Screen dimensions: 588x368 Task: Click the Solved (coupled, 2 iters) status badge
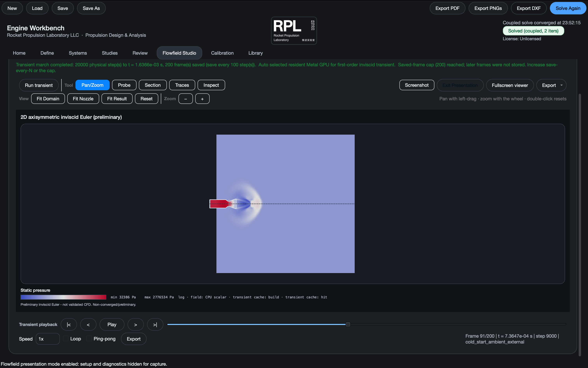point(533,31)
